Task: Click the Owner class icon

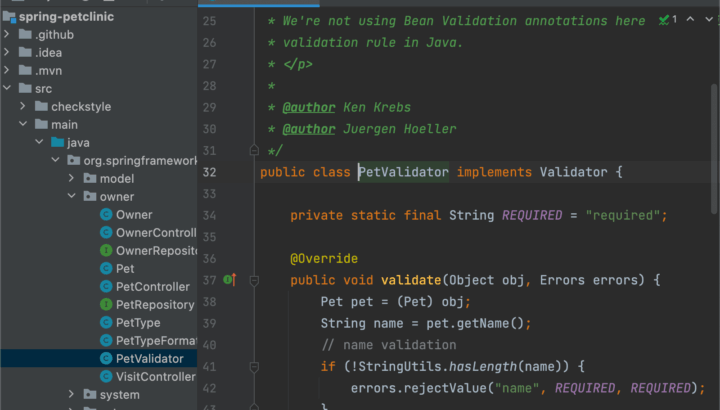Action: pyautogui.click(x=106, y=214)
